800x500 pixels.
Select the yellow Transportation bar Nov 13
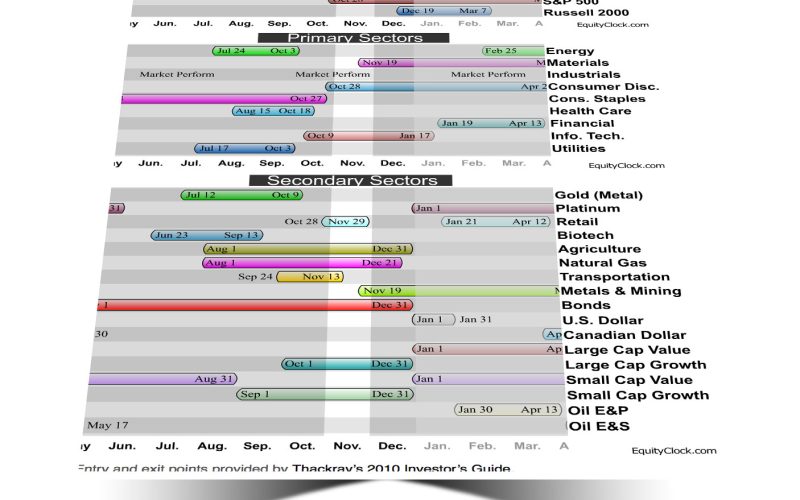[310, 277]
